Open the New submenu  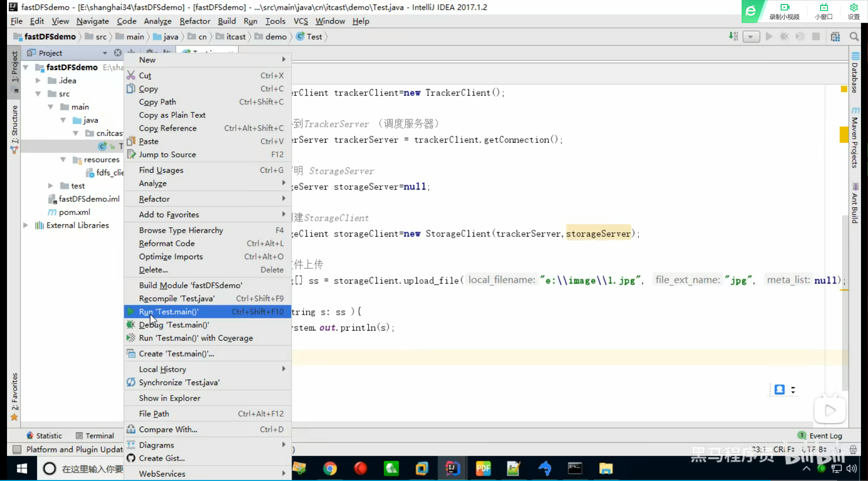click(x=207, y=59)
